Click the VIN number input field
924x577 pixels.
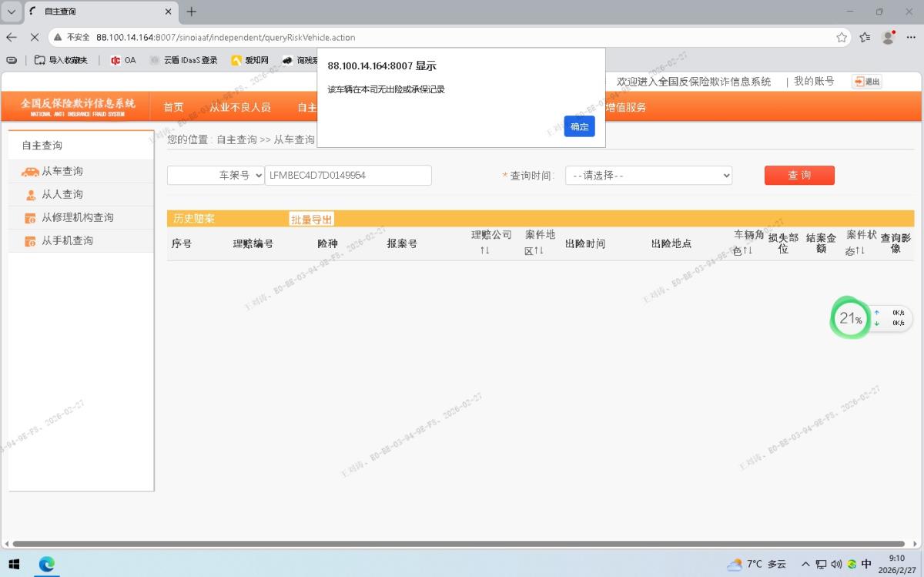pos(348,176)
